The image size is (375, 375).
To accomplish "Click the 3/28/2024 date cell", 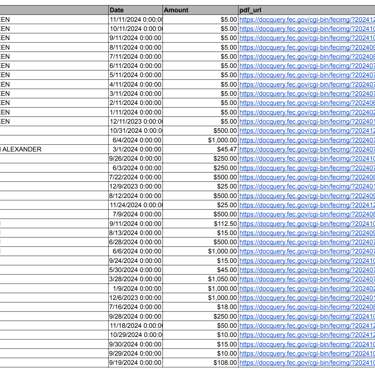I will 136,279.
